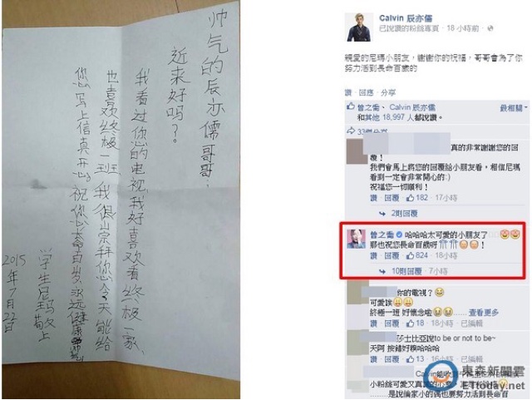
Task: Expand the 10則回覆 replies
Action: tap(406, 271)
